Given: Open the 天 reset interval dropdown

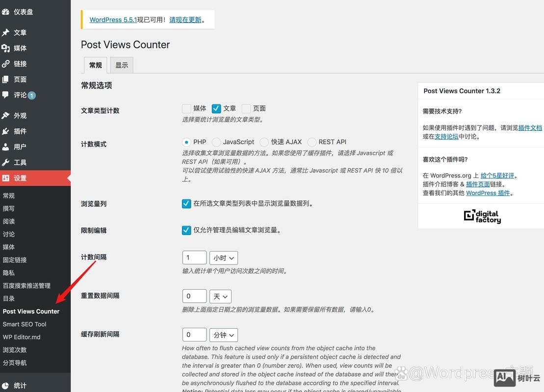Looking at the screenshot, I should click(x=221, y=296).
